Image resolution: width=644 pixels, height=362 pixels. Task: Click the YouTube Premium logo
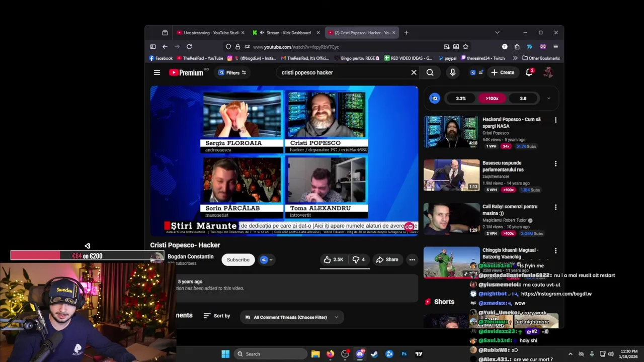click(186, 72)
